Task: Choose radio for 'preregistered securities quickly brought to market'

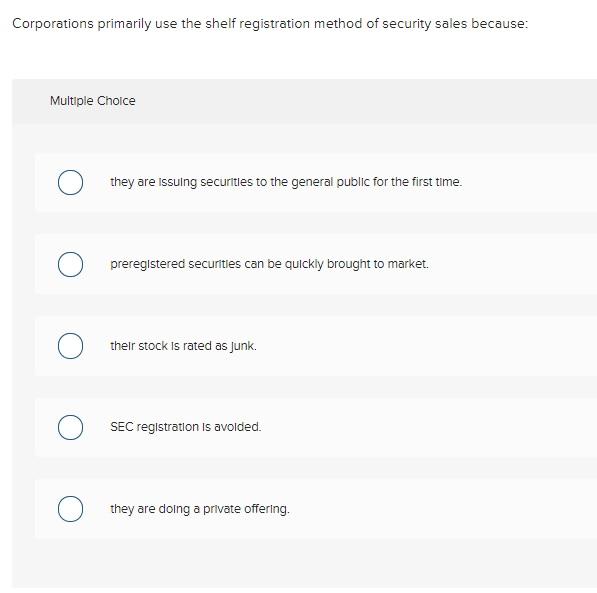Action: pyautogui.click(x=70, y=264)
